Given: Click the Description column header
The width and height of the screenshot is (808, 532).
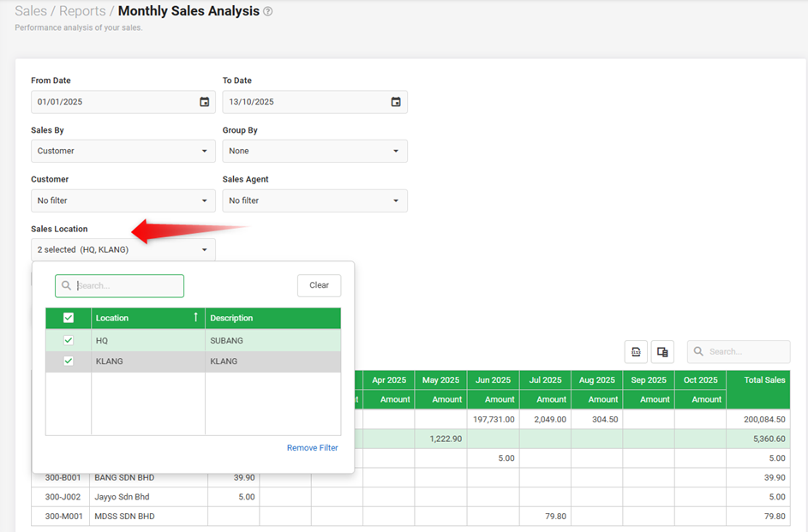Looking at the screenshot, I should click(x=272, y=319).
